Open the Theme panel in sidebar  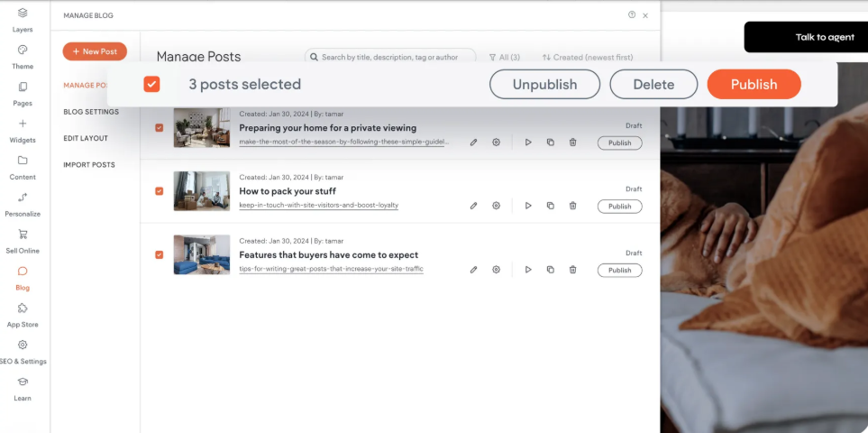23,56
